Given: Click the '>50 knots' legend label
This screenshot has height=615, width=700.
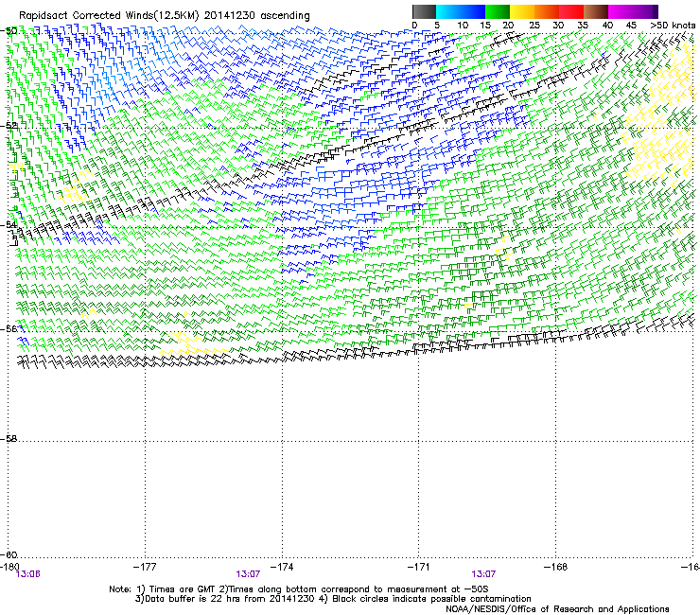Looking at the screenshot, I should tap(673, 26).
